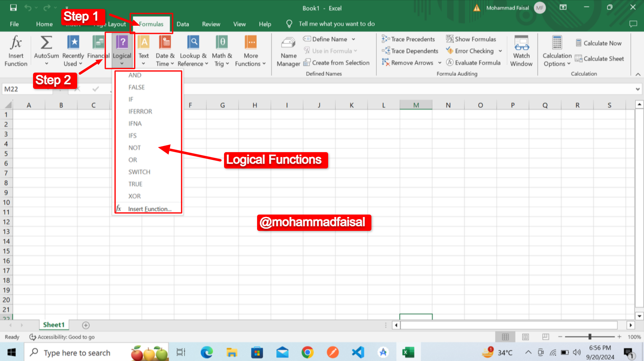
Task: Launch Google Chrome from the taskbar
Action: [x=307, y=352]
